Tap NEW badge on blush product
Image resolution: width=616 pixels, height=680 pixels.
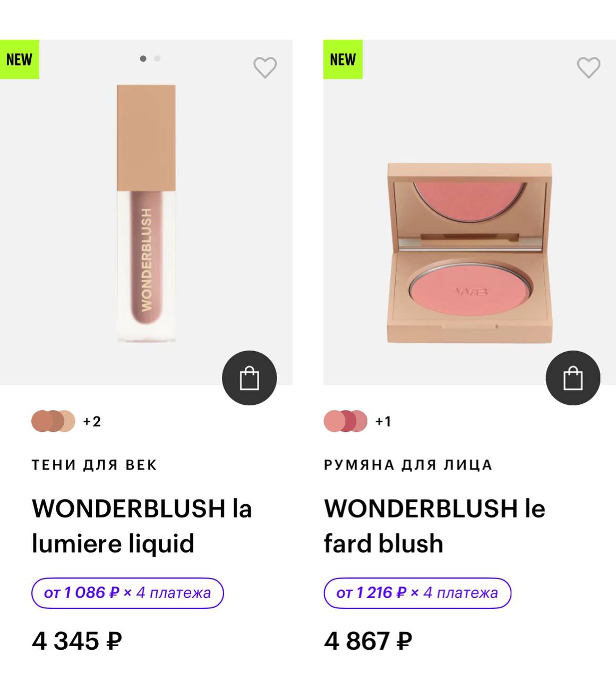(x=343, y=59)
